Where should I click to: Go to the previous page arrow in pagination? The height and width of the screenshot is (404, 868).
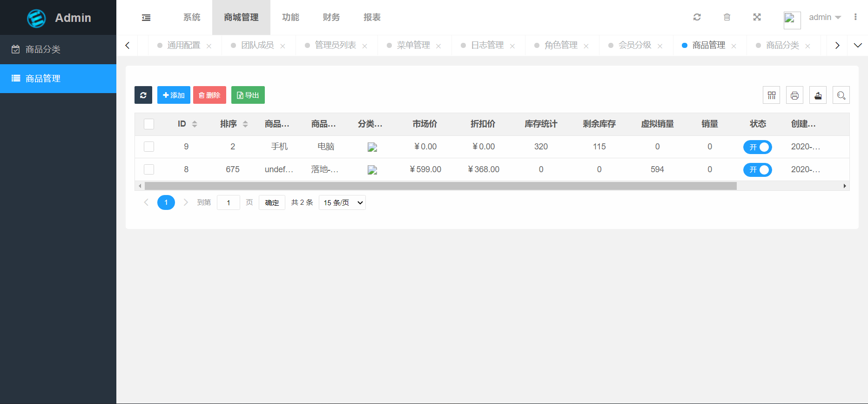point(146,202)
